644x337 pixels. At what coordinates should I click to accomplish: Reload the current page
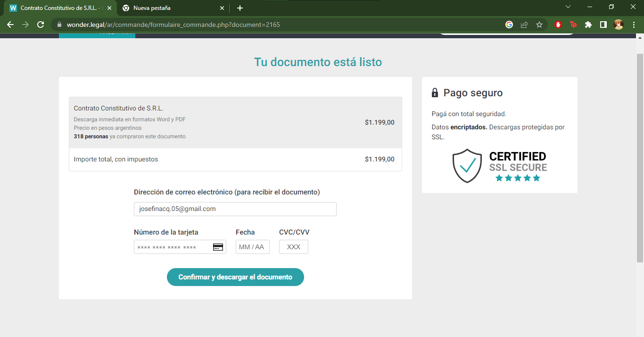tap(41, 25)
